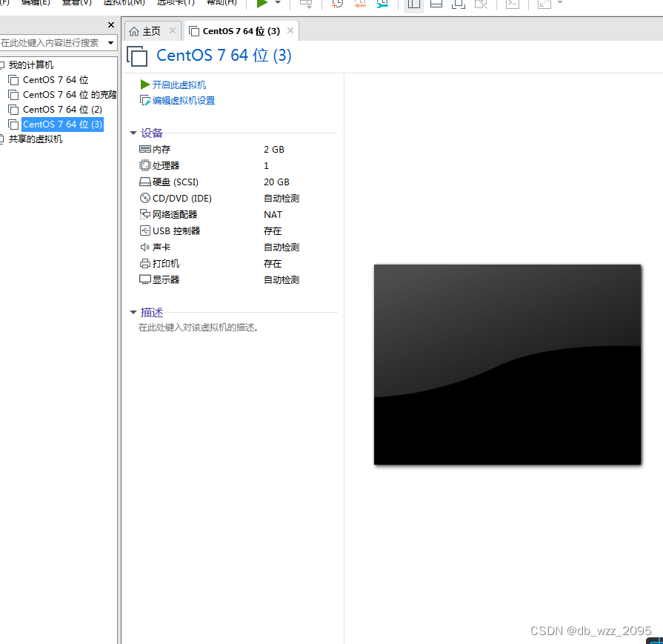The image size is (663, 644).
Task: Click the VM description text field
Action: coord(199,328)
